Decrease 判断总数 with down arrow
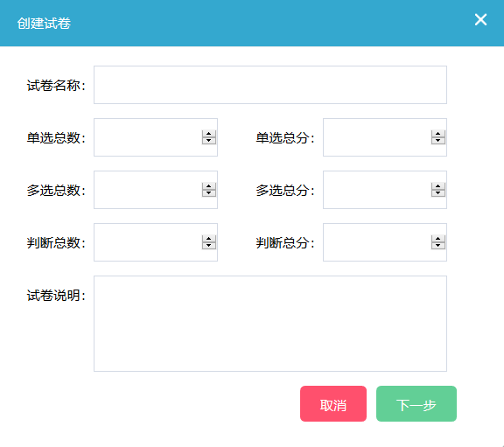504x447 pixels. tap(209, 246)
